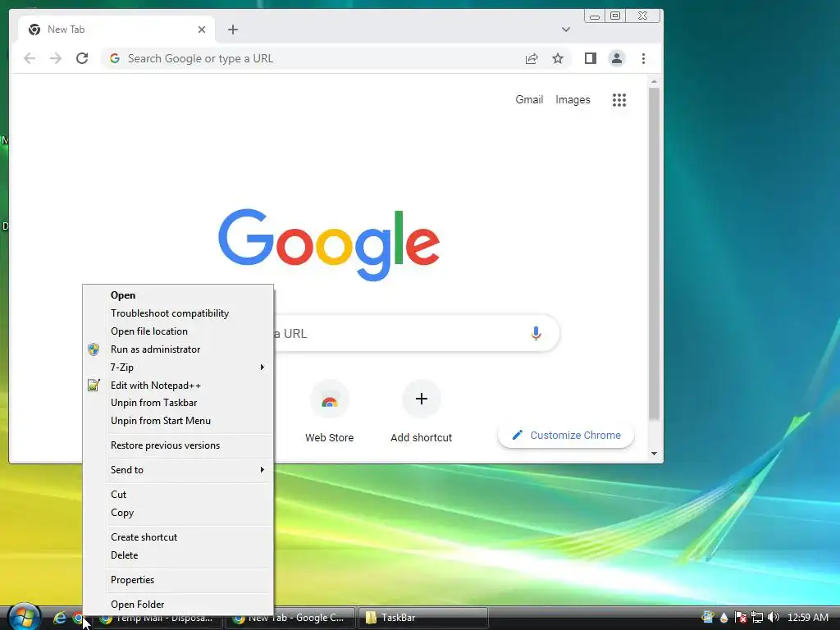Open the profile avatar icon
Image resolution: width=840 pixels, height=630 pixels.
click(617, 58)
